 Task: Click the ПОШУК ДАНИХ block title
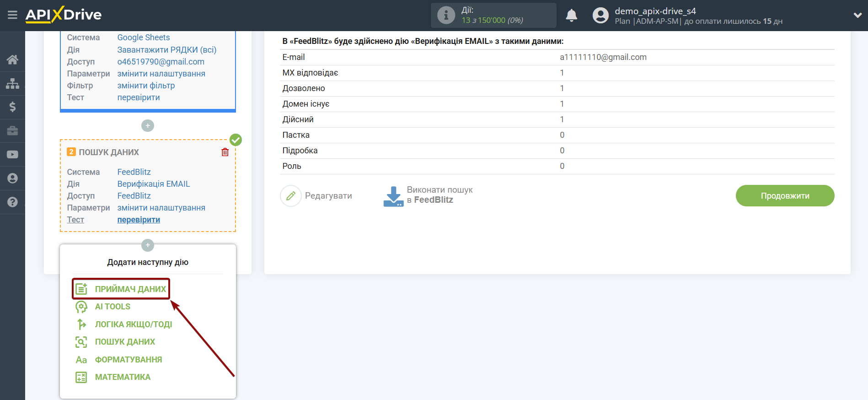pos(109,152)
